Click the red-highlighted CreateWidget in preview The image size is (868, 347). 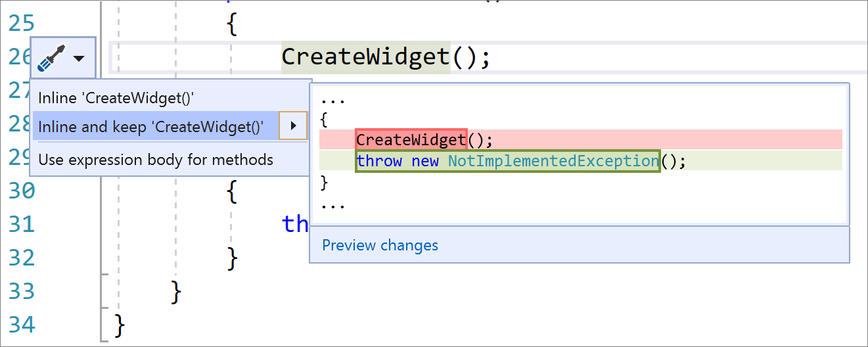click(x=411, y=140)
